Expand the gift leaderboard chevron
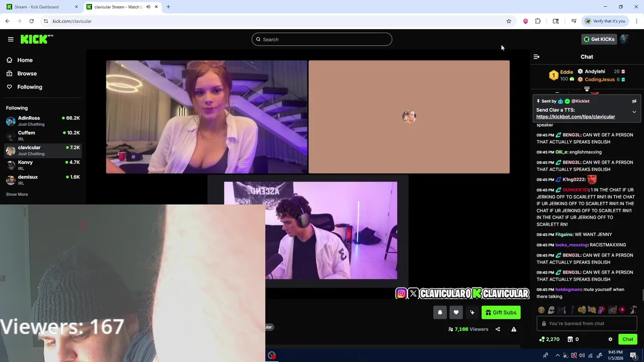This screenshot has height=362, width=644. (587, 89)
